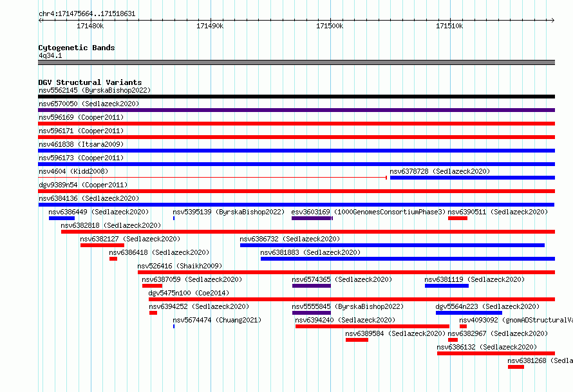Click the nsv6382127 (Sedlazeck2020) label
Screen dimensions: 573x392
[130, 239]
